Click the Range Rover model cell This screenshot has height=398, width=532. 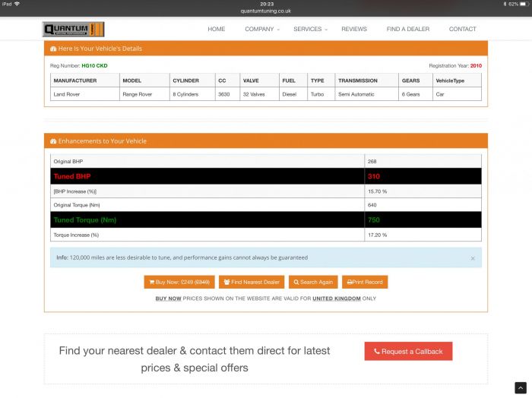click(x=144, y=94)
